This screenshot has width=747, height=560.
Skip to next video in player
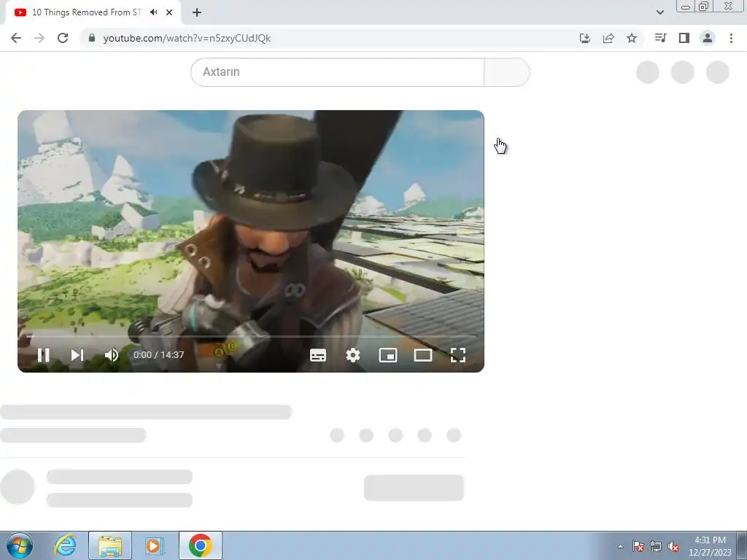[x=77, y=355]
